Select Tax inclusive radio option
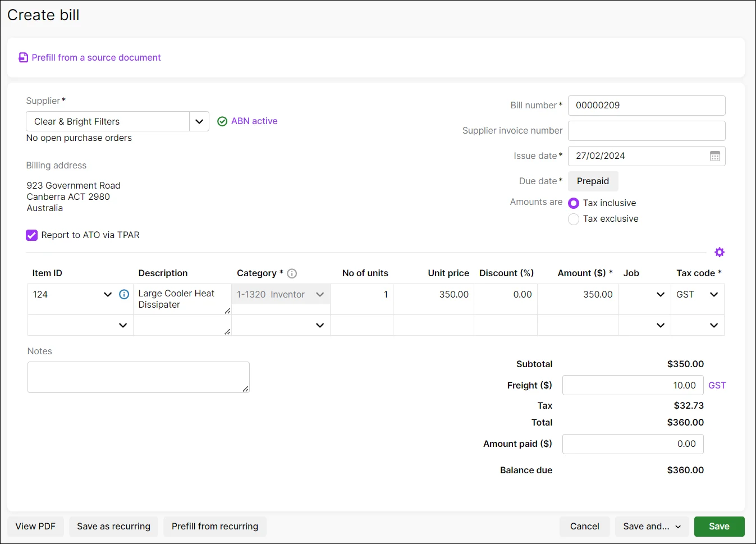Screen dimensions: 756x544 pyautogui.click(x=574, y=203)
